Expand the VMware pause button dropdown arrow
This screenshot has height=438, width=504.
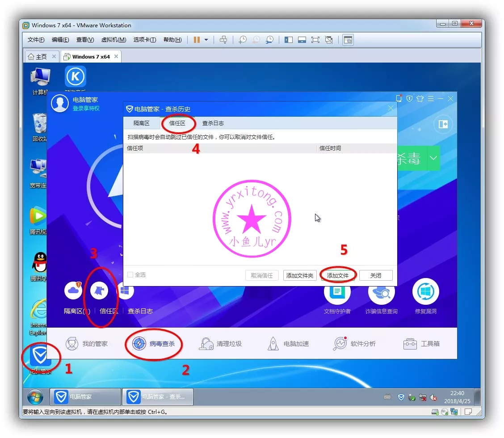[206, 40]
